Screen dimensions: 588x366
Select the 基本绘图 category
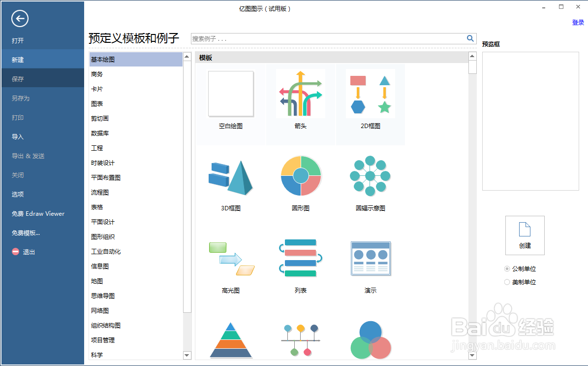point(136,59)
